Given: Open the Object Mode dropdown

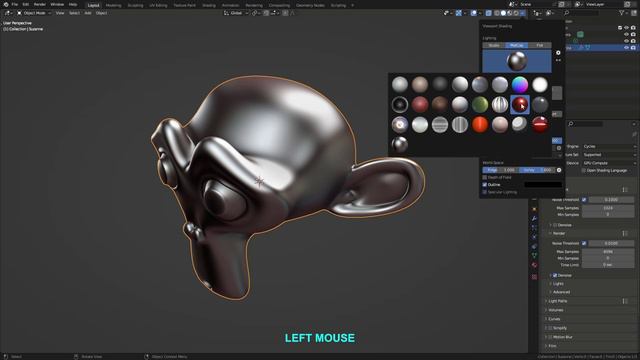Looking at the screenshot, I should [34, 13].
